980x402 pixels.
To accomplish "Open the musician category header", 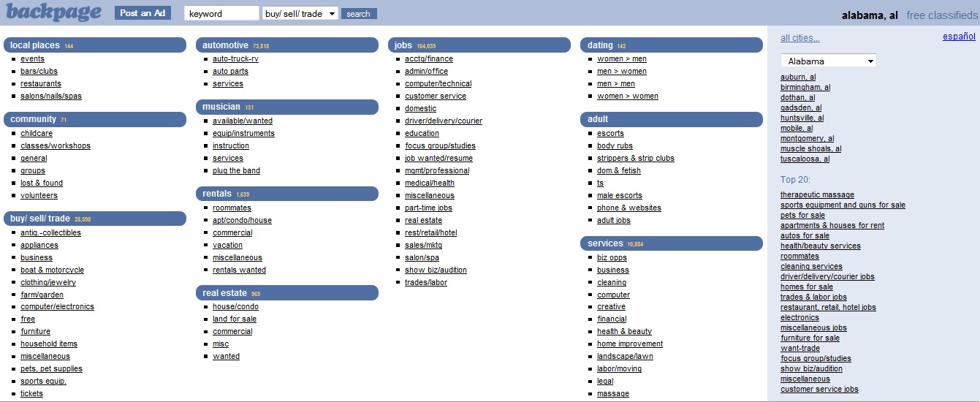I will (x=287, y=107).
